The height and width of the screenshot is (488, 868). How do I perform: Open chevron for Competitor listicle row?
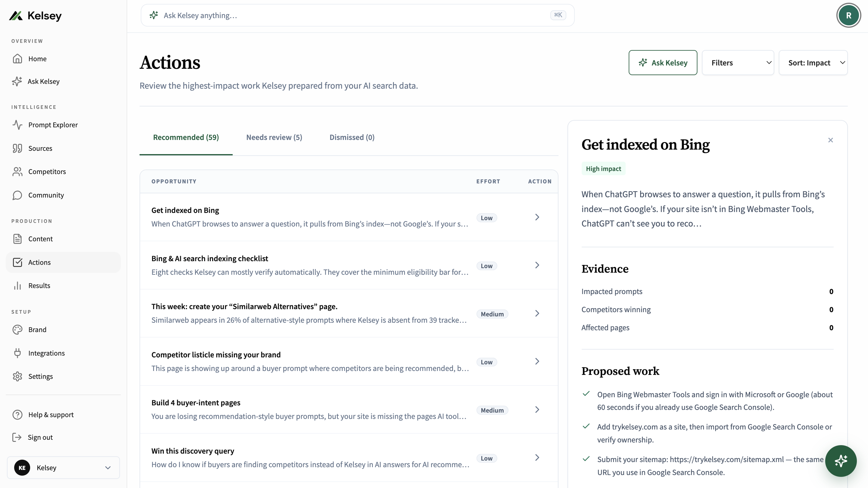click(537, 362)
